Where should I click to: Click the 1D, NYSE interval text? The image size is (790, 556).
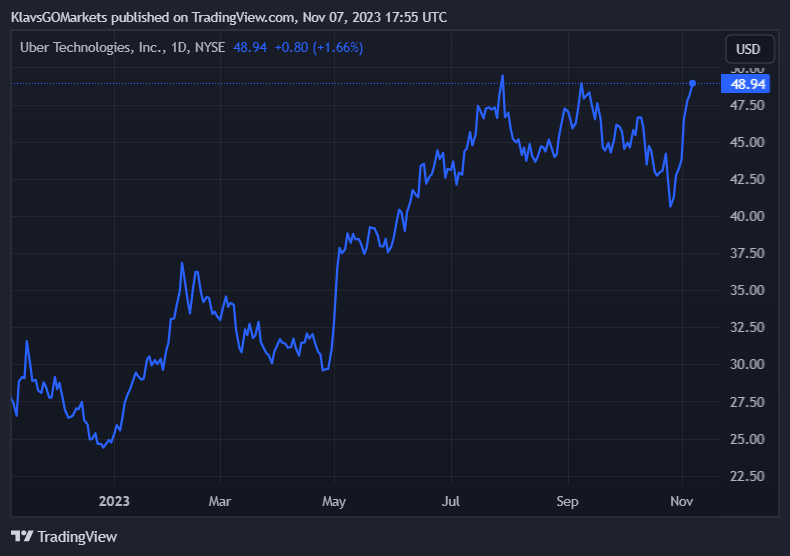[198, 47]
